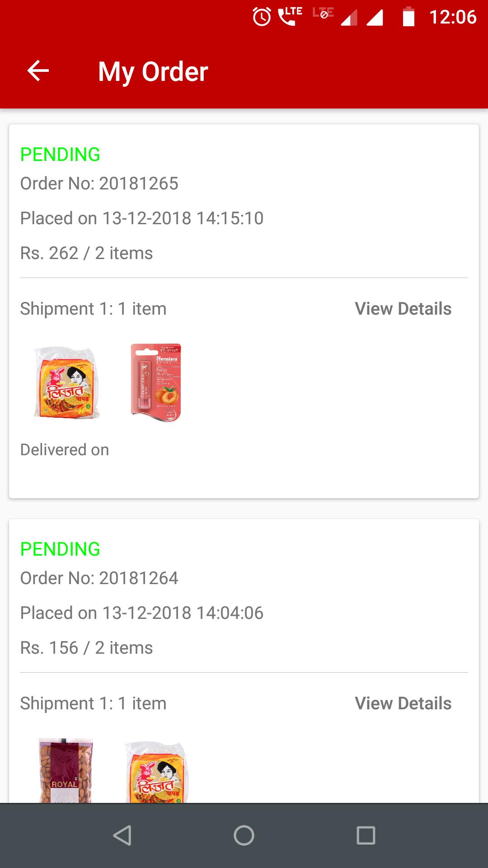The height and width of the screenshot is (868, 488).
Task: Tap the back arrow in header
Action: [38, 71]
